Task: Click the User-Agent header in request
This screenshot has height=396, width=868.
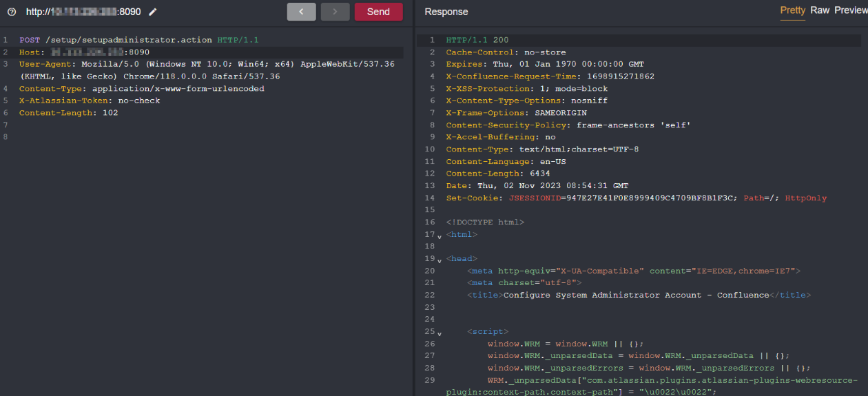Action: click(x=207, y=64)
